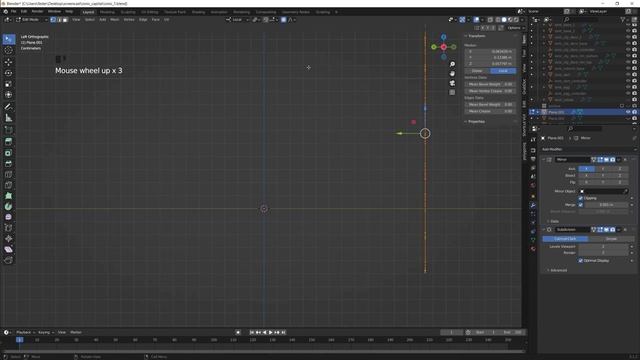Open the File menu
This screenshot has height=360, width=640.
[x=13, y=11]
